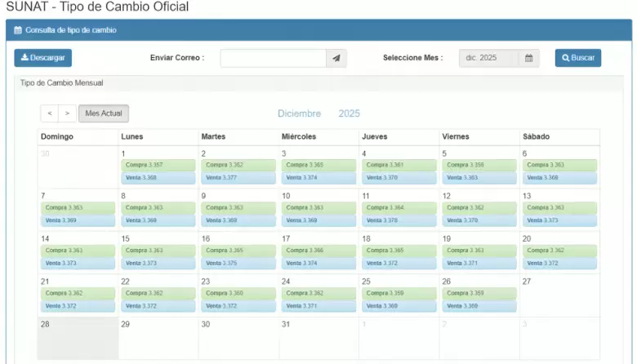Click the paper plane send email icon

[336, 58]
